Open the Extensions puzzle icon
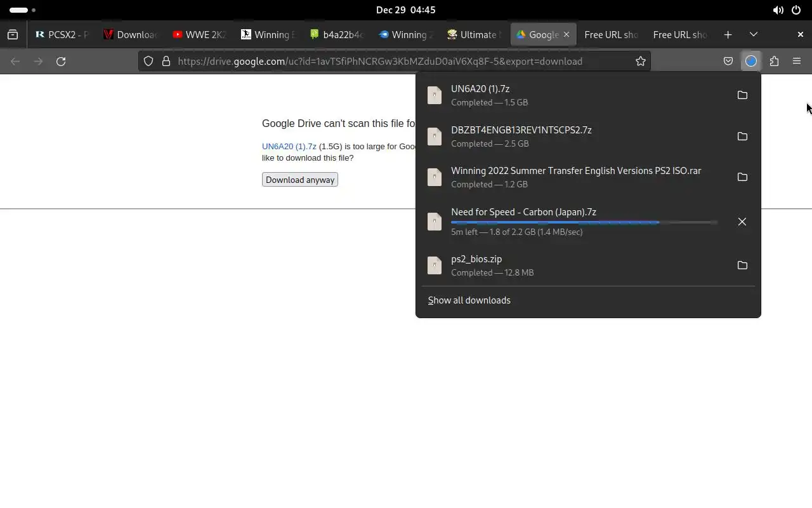 coord(774,61)
